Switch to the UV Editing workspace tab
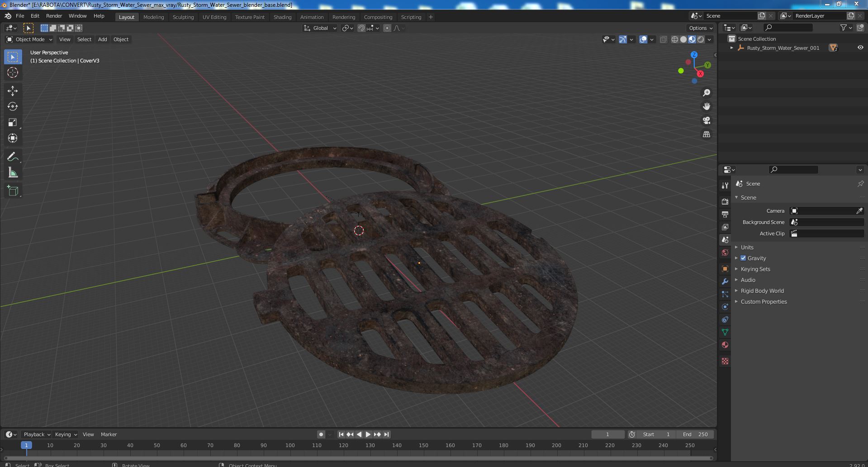Screen dimensions: 868x467 point(214,17)
